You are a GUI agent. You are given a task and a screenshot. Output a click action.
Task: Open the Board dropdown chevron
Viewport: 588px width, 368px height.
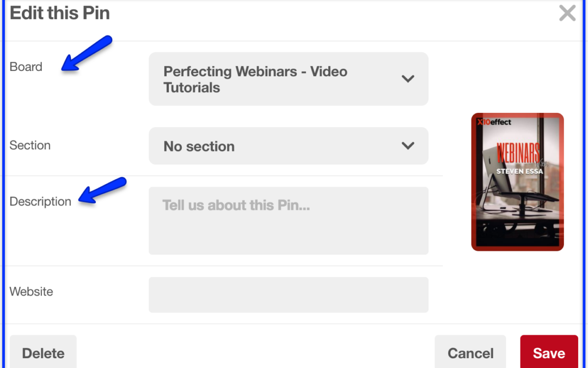pos(408,79)
